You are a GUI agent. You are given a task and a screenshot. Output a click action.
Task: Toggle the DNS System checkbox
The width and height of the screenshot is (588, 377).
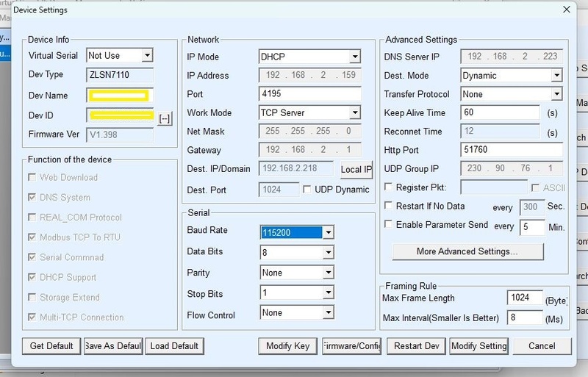click(x=32, y=197)
